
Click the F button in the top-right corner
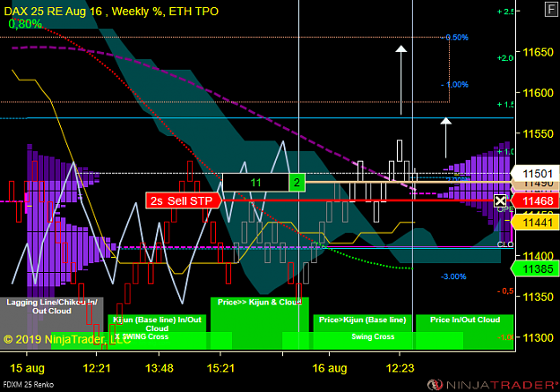tap(551, 9)
